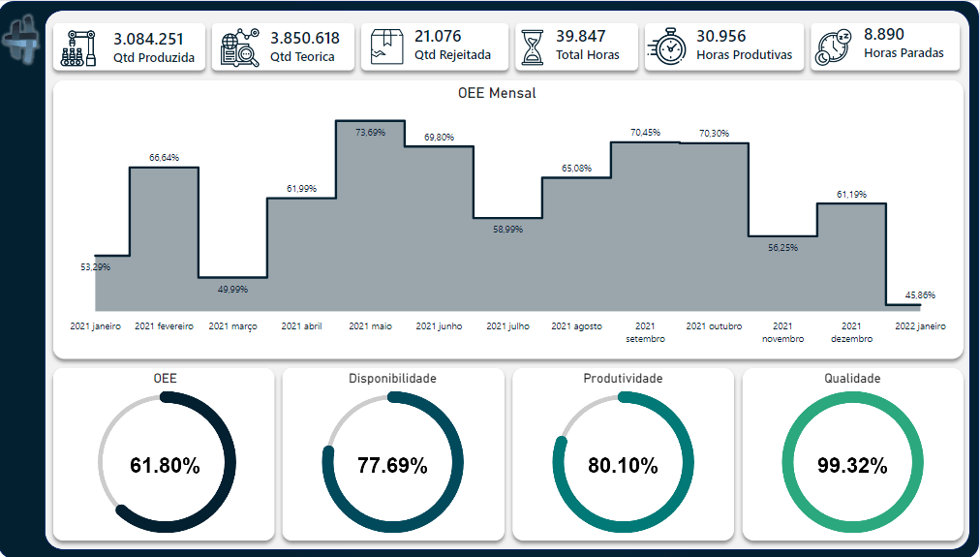Viewport: 980px width, 557px height.
Task: Click the 2021 fevereiro axis label
Action: tap(165, 326)
